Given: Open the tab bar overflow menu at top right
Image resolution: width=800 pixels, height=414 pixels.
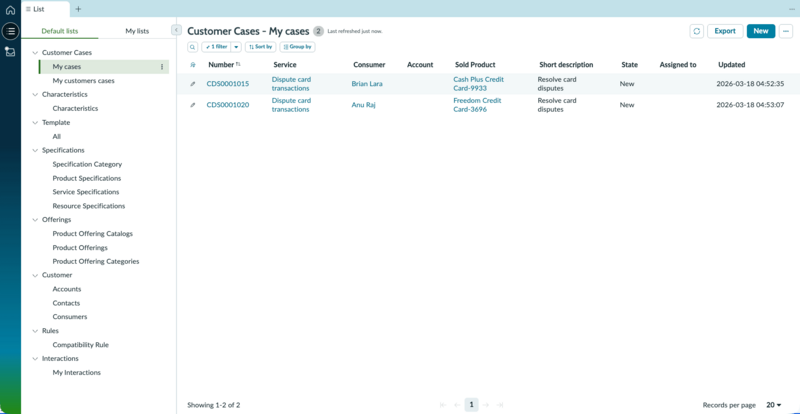Looking at the screenshot, I should [791, 9].
